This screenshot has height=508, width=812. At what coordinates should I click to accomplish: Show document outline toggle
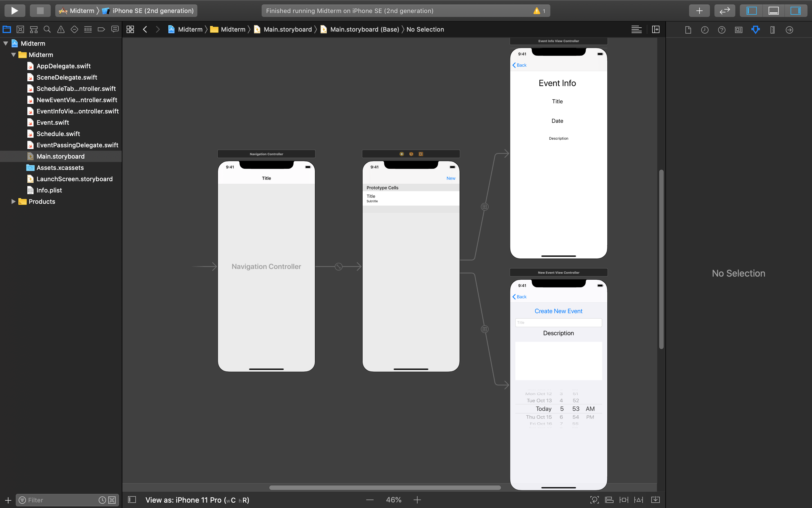coord(132,500)
